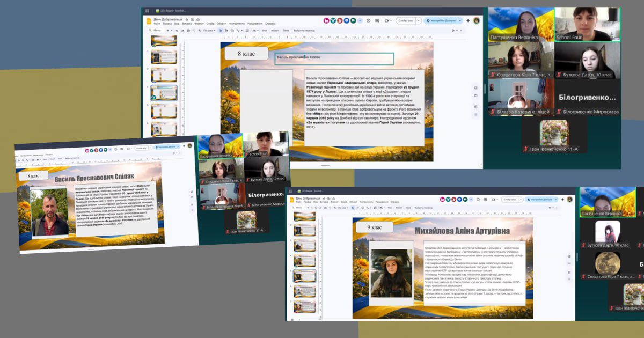Expand the Слайд-шоу dropdown arrow in the top window
The image size is (644, 338).
pyautogui.click(x=419, y=20)
